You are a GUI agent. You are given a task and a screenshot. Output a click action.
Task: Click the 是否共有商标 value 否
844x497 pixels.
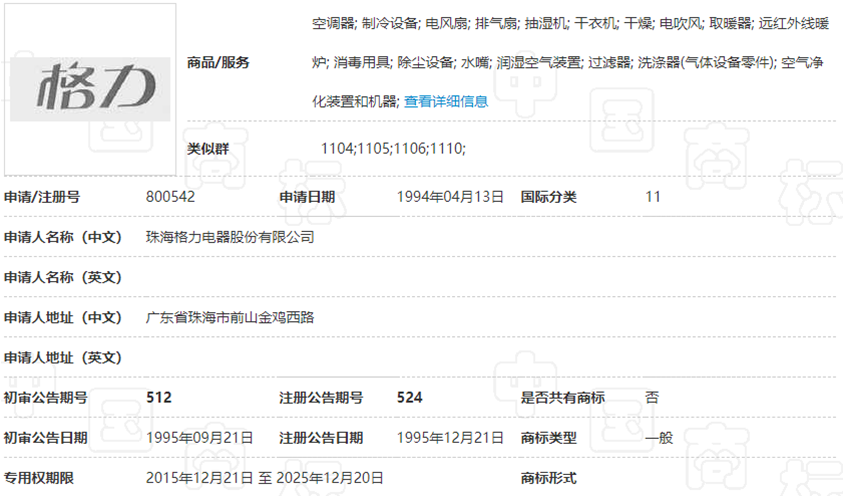point(652,397)
